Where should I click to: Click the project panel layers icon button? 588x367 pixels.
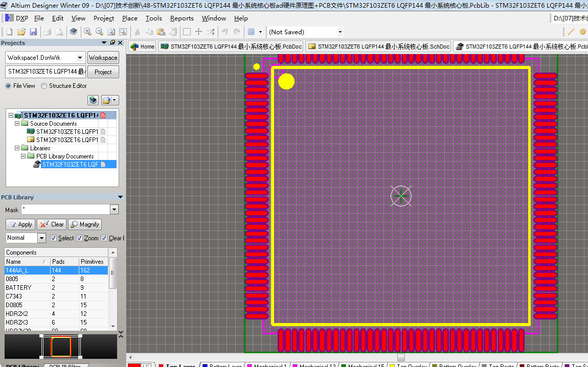pos(93,100)
